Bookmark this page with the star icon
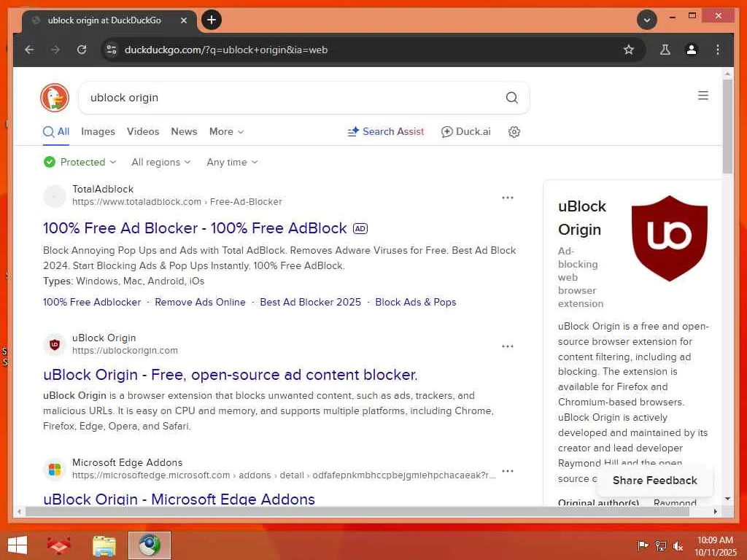This screenshot has height=560, width=747. pos(629,50)
